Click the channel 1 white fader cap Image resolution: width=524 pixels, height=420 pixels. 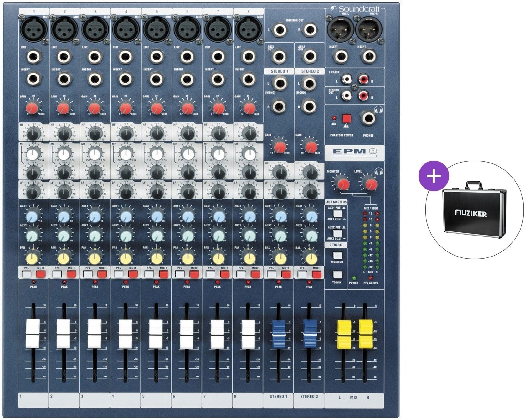point(33,334)
